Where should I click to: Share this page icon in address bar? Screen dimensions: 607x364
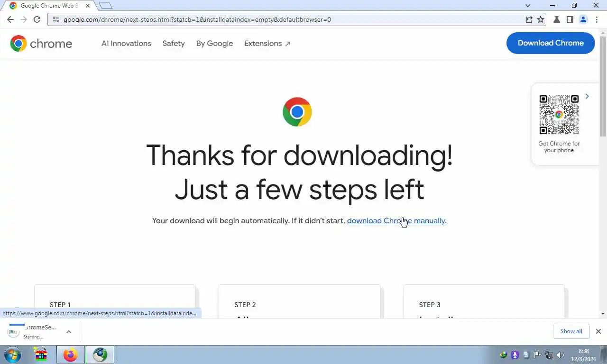pyautogui.click(x=529, y=19)
